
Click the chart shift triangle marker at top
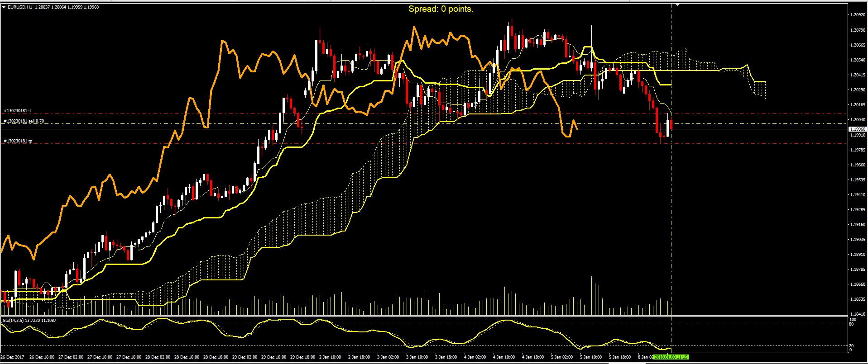pos(678,5)
